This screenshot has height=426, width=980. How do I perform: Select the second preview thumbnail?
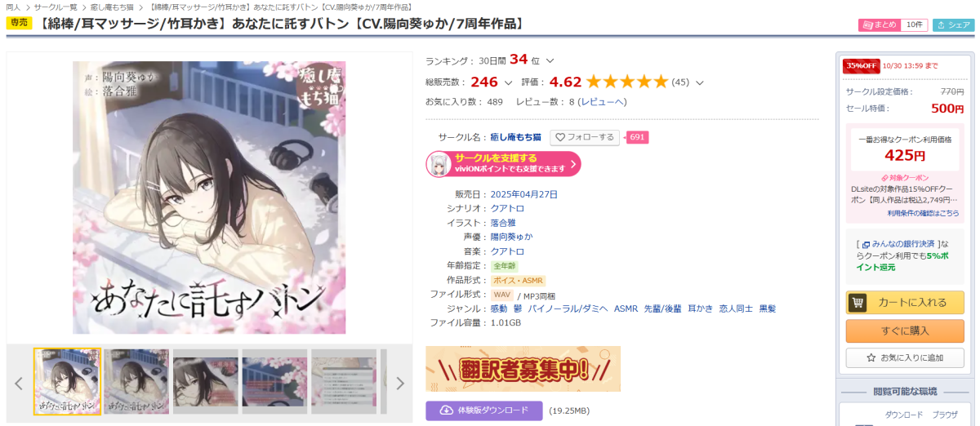(x=136, y=382)
